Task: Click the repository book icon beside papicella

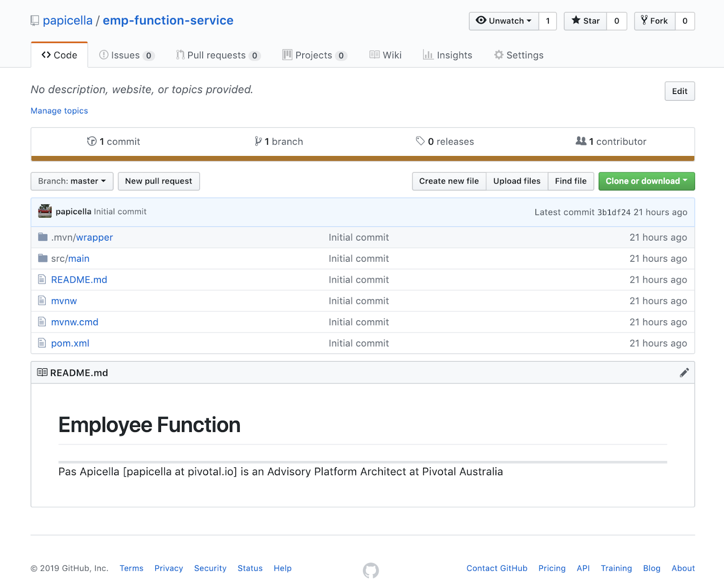Action: point(35,21)
